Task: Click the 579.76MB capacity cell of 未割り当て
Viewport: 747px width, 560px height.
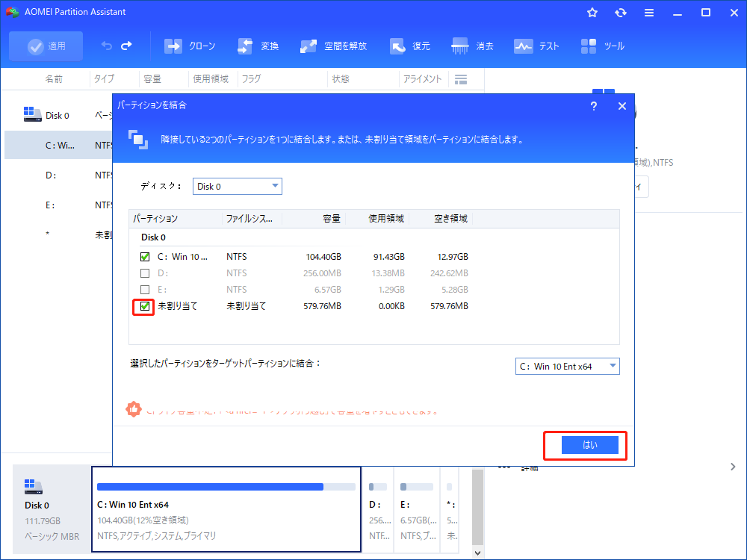Action: [x=322, y=306]
